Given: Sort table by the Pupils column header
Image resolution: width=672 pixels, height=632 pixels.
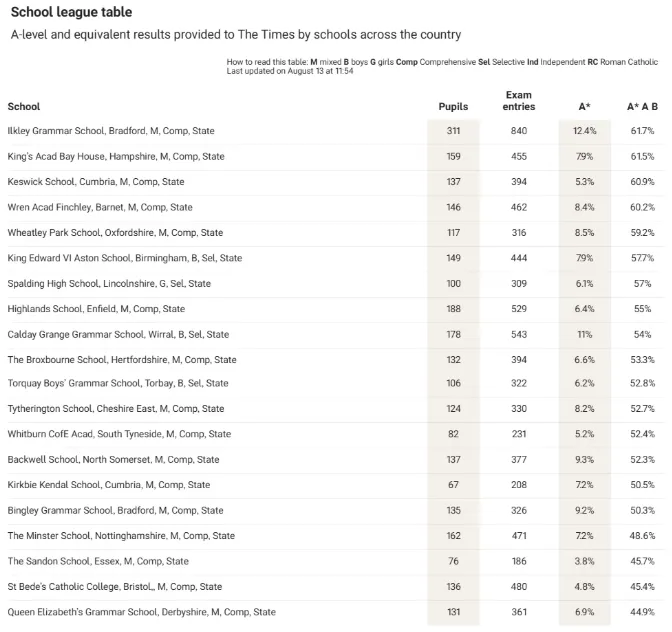Looking at the screenshot, I should coord(453,106).
